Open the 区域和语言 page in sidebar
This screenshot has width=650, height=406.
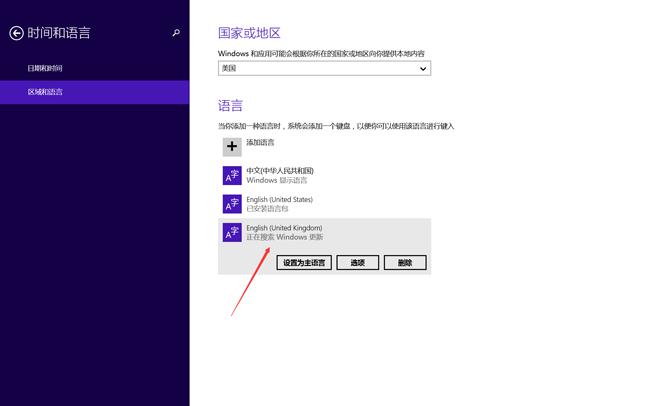tap(95, 92)
